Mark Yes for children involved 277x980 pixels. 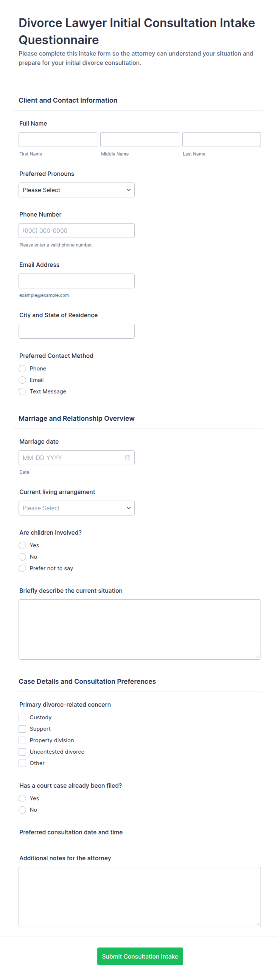pos(22,545)
